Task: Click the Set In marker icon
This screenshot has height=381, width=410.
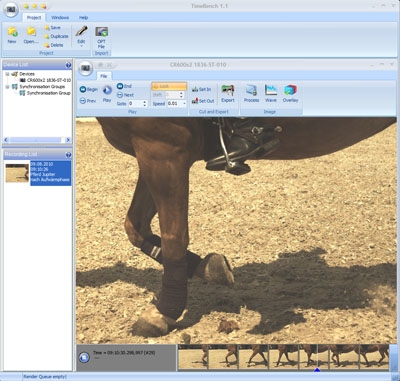Action: [x=195, y=89]
